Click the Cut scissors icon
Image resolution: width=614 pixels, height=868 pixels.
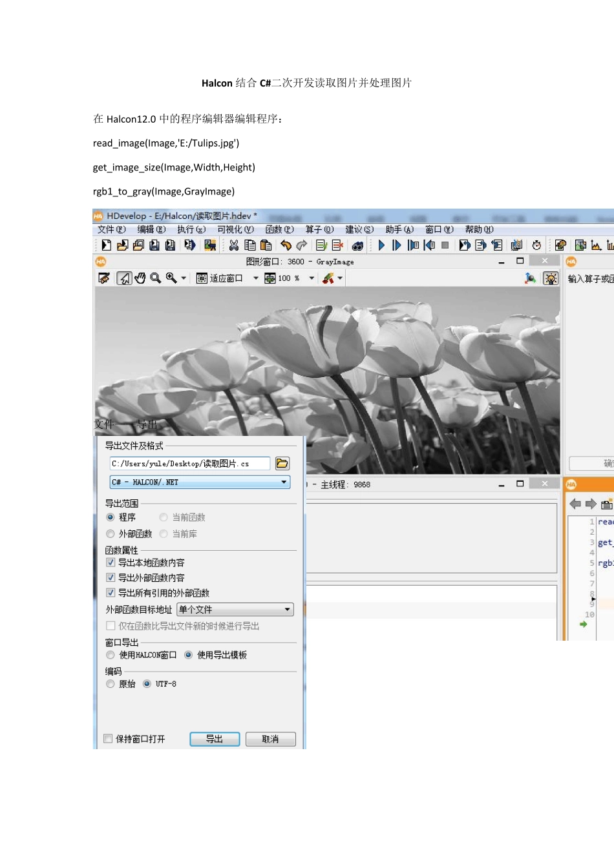(234, 245)
